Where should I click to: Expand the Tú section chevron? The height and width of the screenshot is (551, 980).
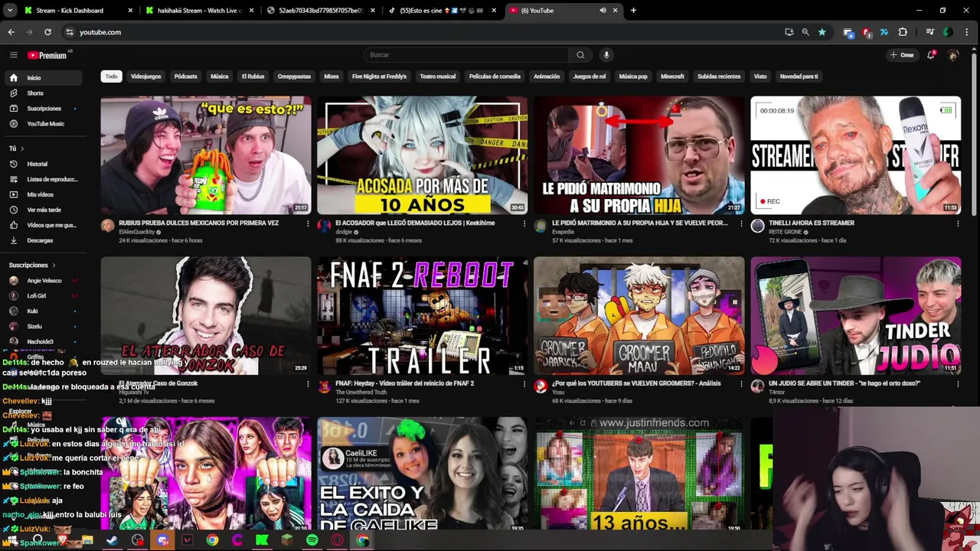pos(22,148)
